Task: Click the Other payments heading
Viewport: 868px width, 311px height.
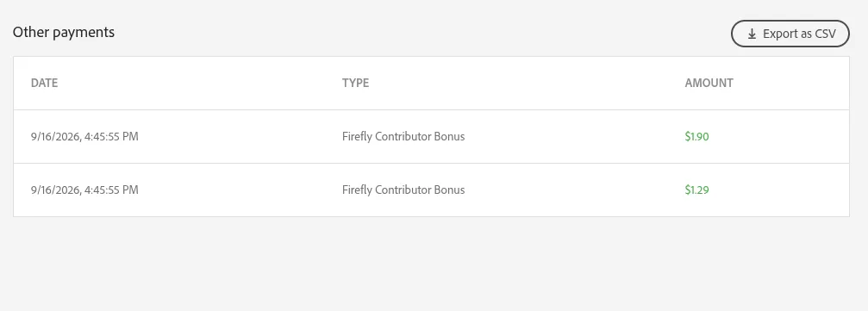Action: point(64,32)
